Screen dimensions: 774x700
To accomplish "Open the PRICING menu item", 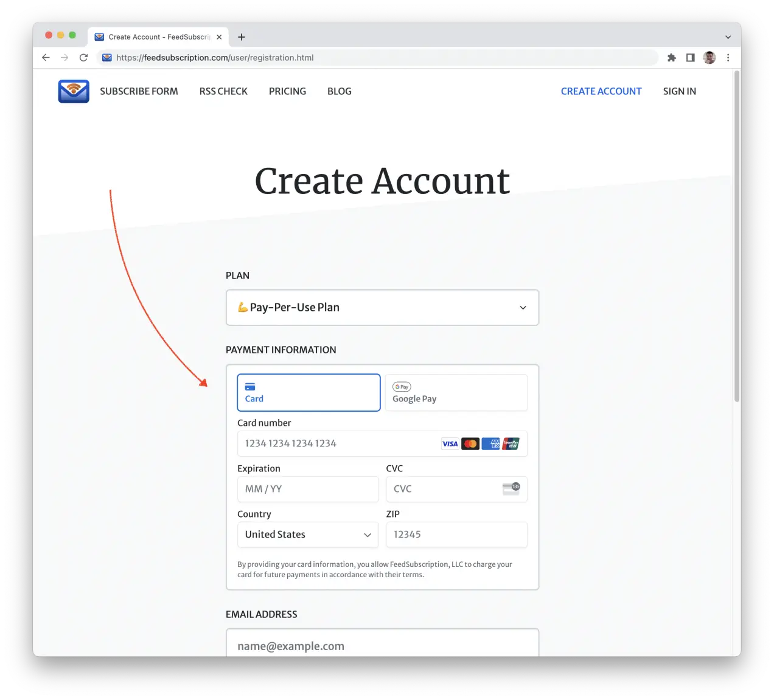I will [x=287, y=91].
